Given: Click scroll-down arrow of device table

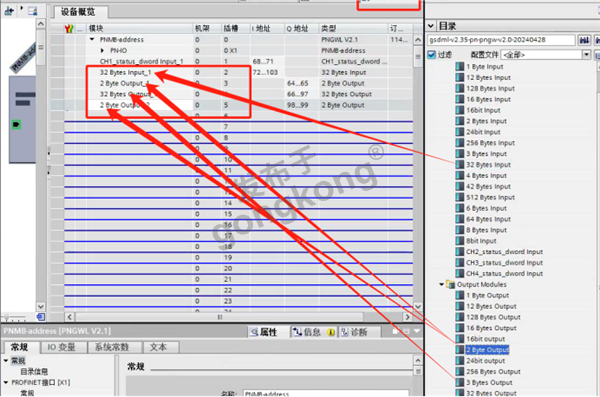Looking at the screenshot, I should click(x=418, y=307).
